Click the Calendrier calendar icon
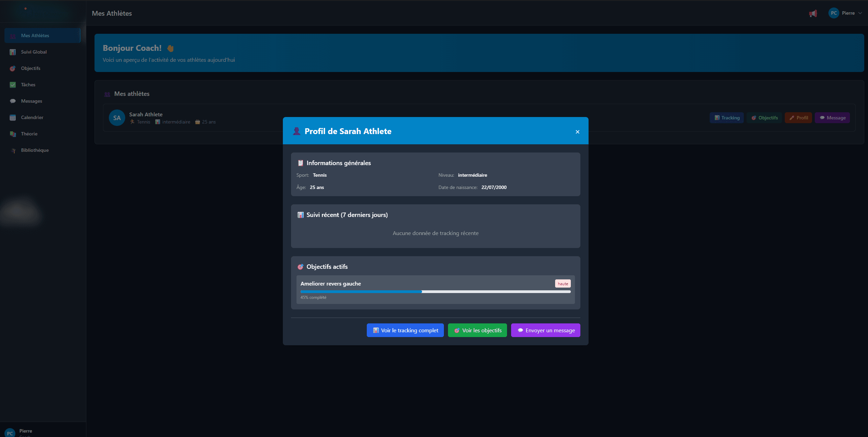868x437 pixels. click(13, 118)
